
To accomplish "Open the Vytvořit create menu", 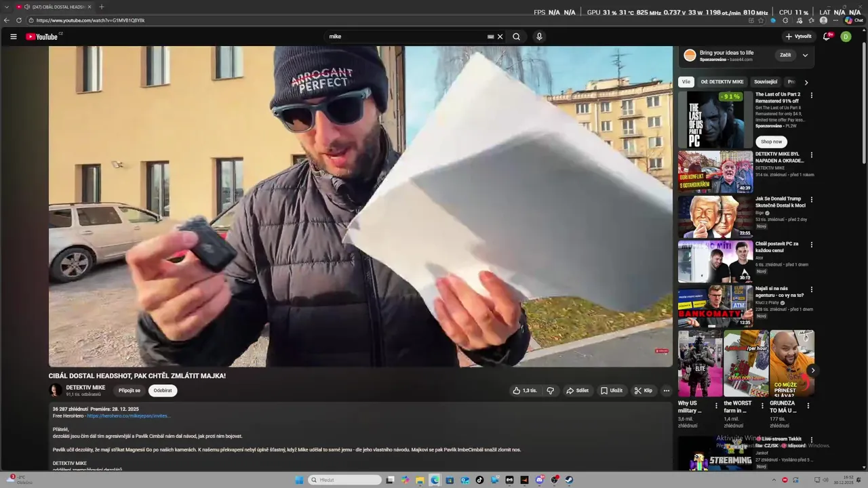I will click(799, 37).
